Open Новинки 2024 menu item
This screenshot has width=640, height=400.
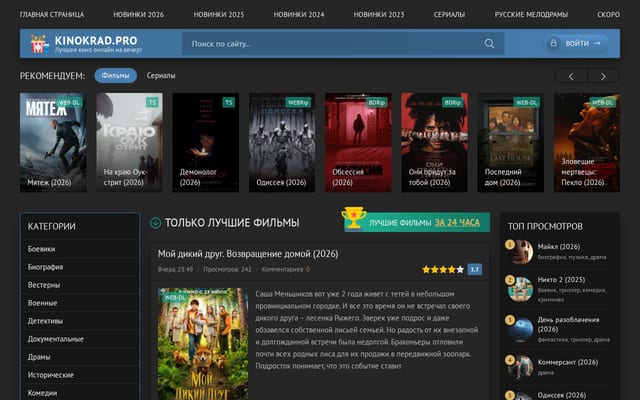click(299, 15)
